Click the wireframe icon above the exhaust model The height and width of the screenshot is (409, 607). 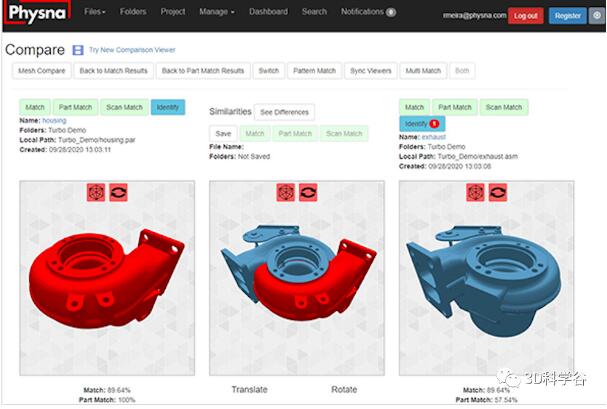coord(476,191)
